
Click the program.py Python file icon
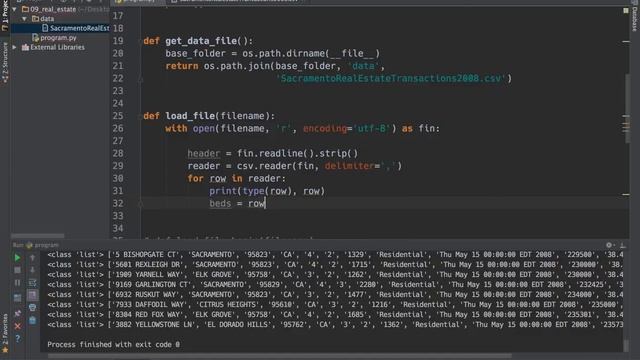36,38
